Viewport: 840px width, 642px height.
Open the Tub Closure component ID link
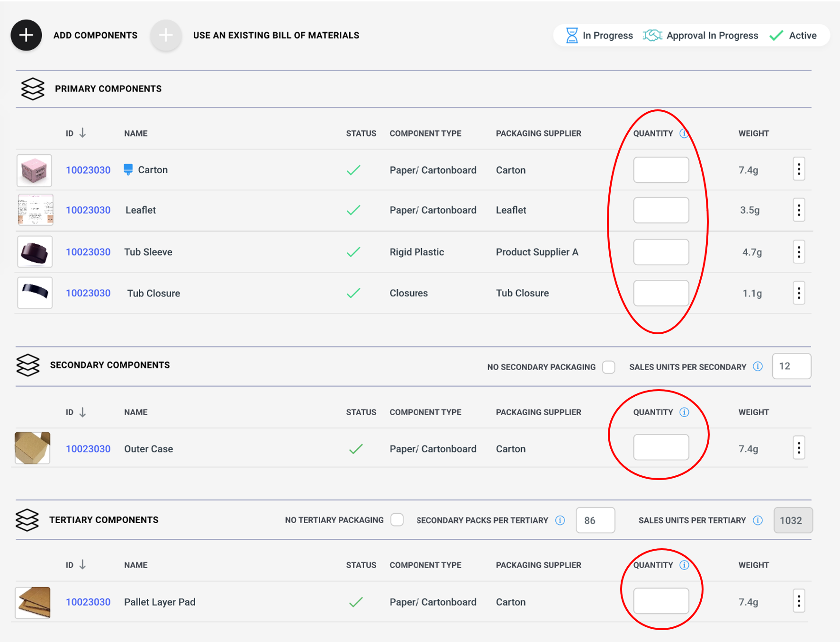pyautogui.click(x=88, y=293)
